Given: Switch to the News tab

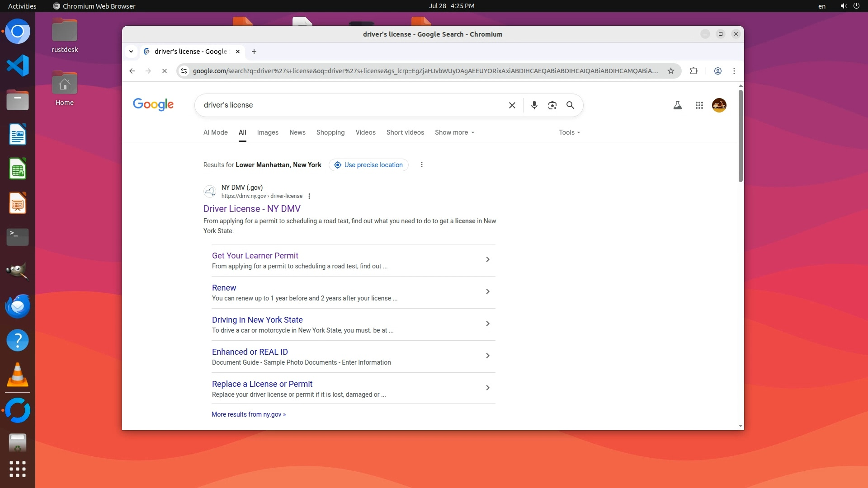Looking at the screenshot, I should tap(297, 132).
